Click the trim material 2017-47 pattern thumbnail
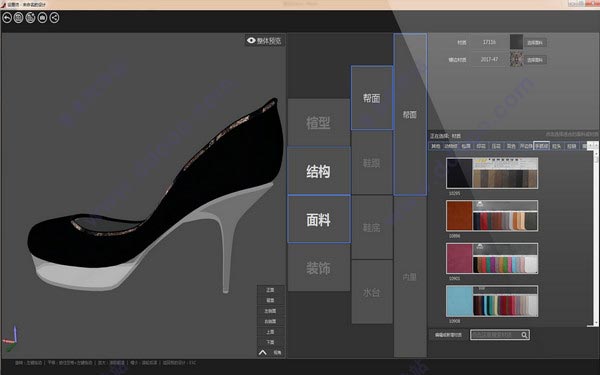 tap(516, 59)
